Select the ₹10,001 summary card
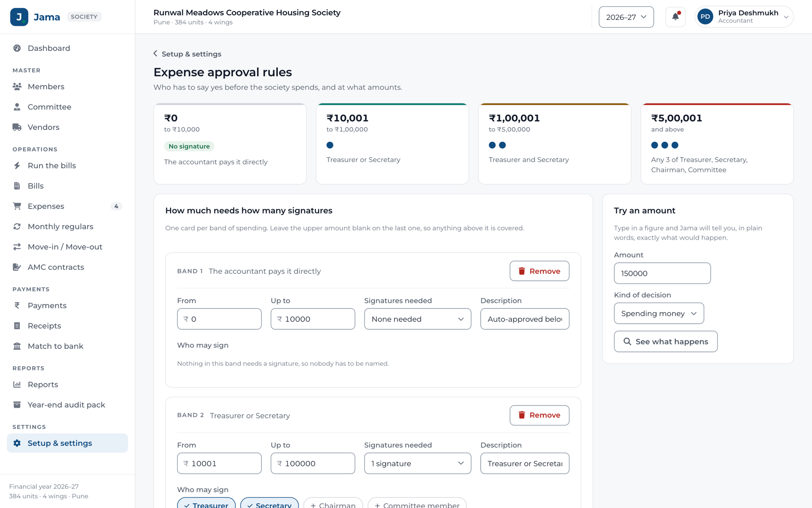This screenshot has width=812, height=508. click(x=392, y=144)
